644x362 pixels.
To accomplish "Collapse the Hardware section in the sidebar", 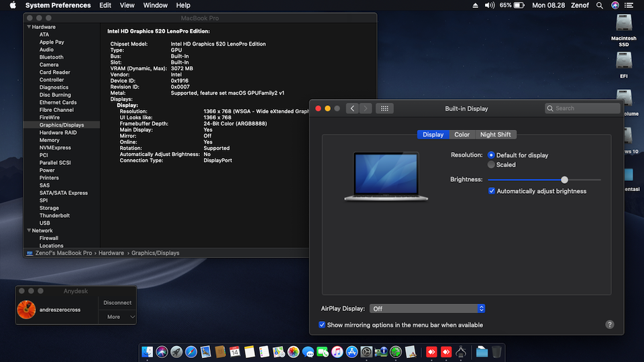I will point(28,27).
